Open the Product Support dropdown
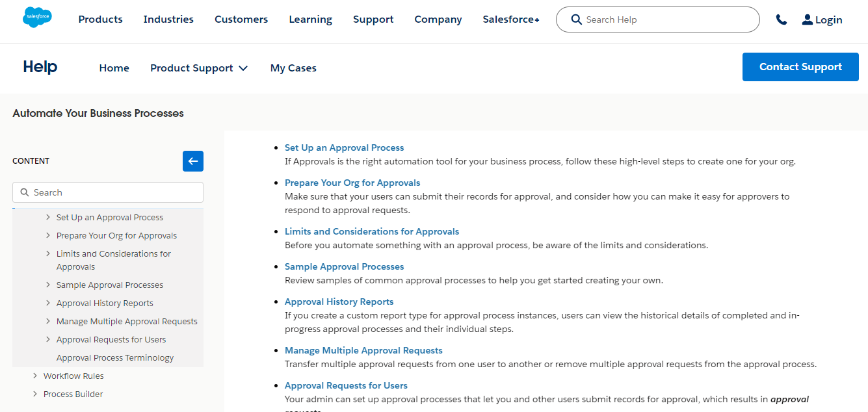This screenshot has height=412, width=868. 199,68
